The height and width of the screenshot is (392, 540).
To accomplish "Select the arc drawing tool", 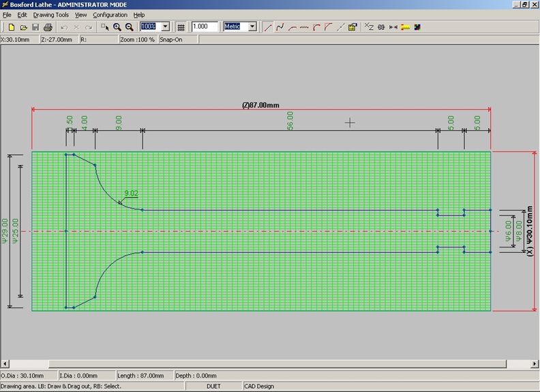I will point(292,27).
